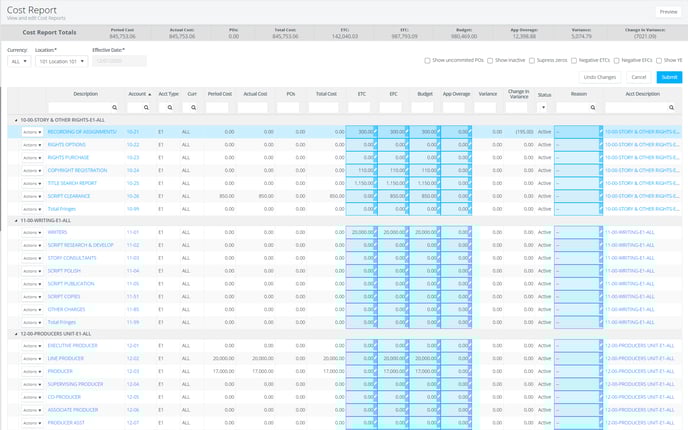This screenshot has height=430, width=688.
Task: Open the EXECUTIVE PRODUCER description link
Action: (72, 346)
